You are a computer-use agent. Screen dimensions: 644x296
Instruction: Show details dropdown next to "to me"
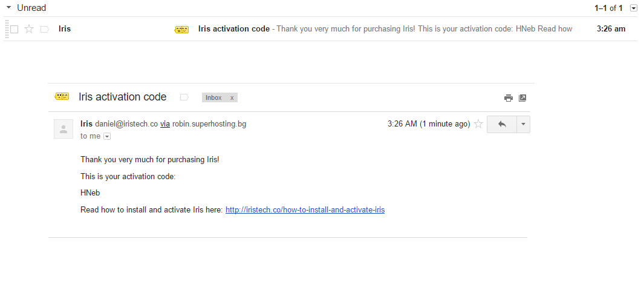point(107,136)
